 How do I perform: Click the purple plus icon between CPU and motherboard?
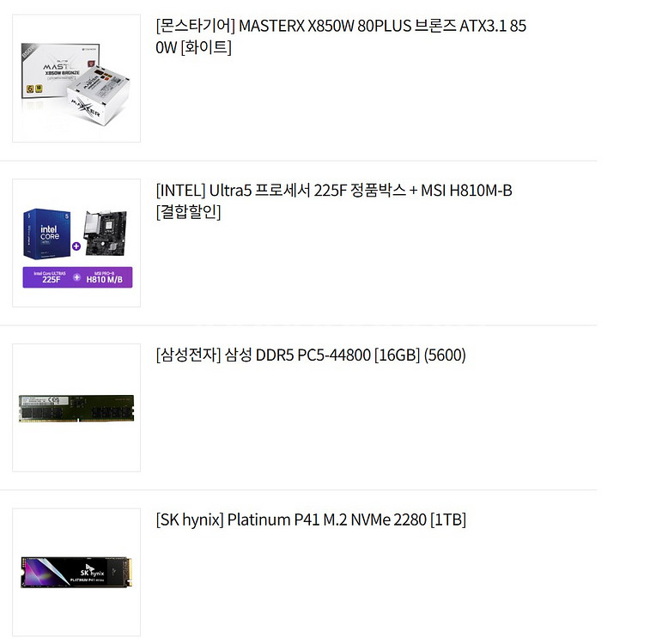[76, 246]
